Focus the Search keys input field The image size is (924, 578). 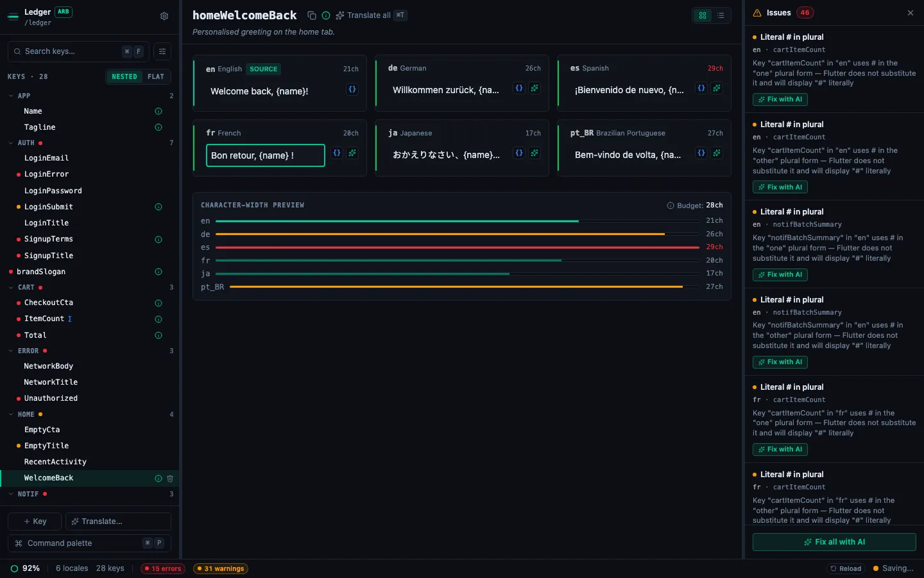78,51
